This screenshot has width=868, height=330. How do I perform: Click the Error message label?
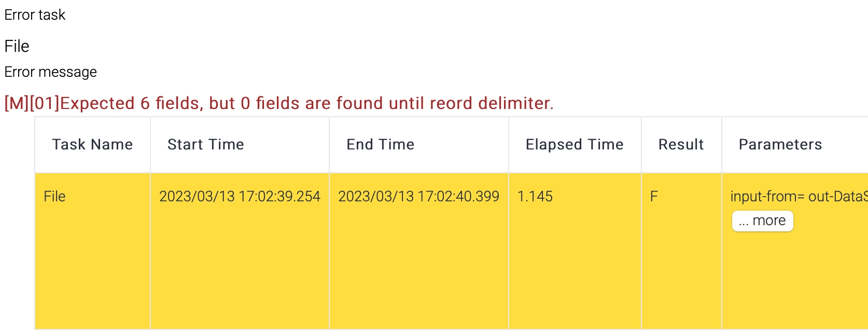[x=50, y=72]
